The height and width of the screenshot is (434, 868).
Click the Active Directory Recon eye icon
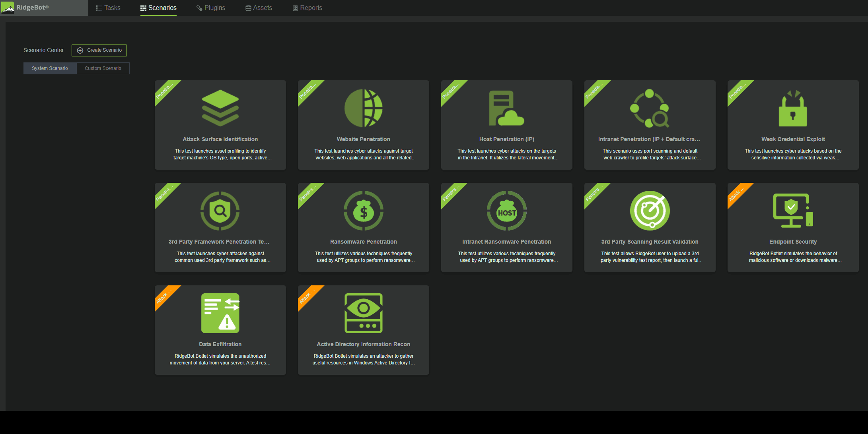point(364,313)
